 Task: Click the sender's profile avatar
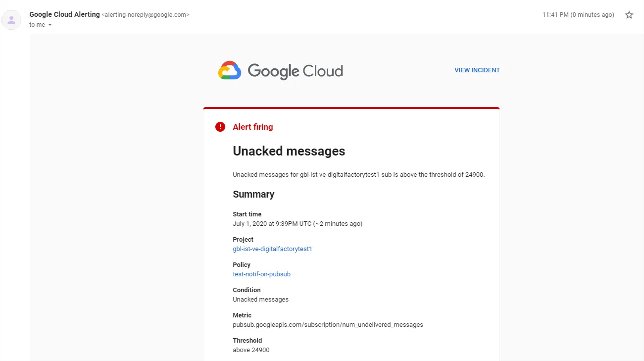11,20
